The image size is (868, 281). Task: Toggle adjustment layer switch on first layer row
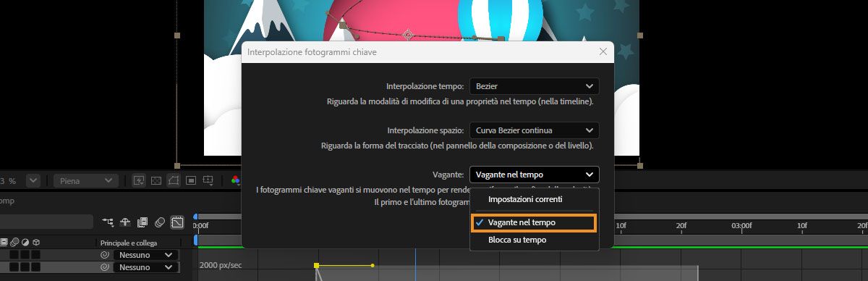click(x=25, y=255)
